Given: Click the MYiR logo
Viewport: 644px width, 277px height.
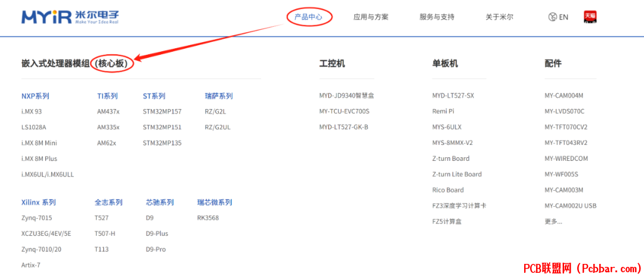Looking at the screenshot, I should [x=70, y=17].
